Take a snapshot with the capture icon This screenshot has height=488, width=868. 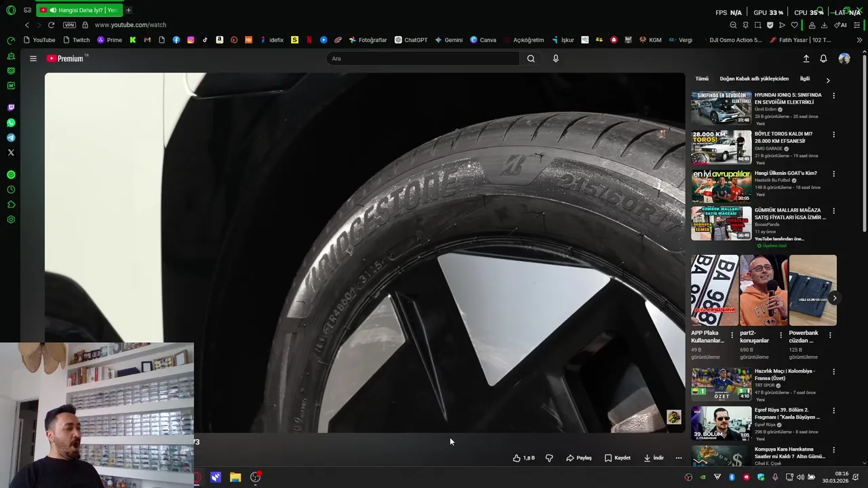757,25
